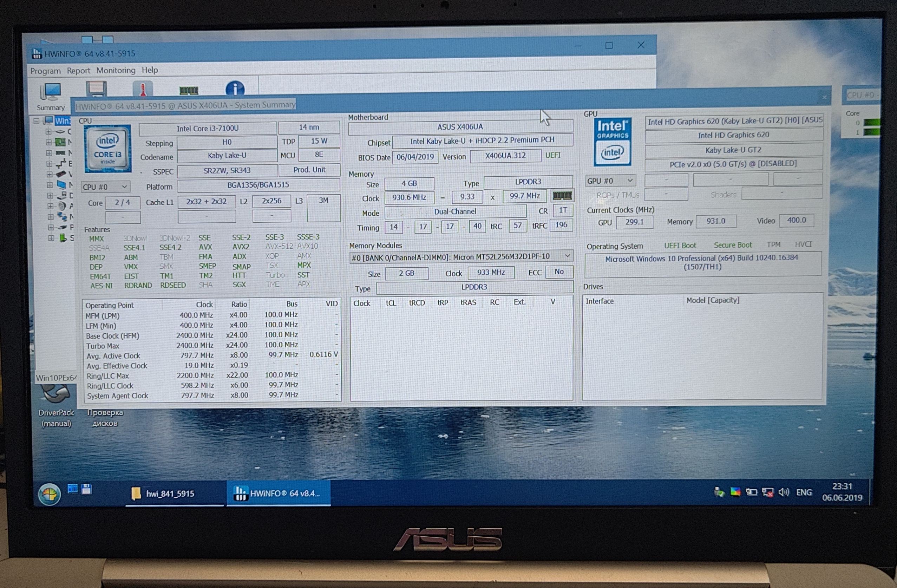Select the processor chip icon in the tree
The width and height of the screenshot is (897, 588).
click(x=60, y=132)
